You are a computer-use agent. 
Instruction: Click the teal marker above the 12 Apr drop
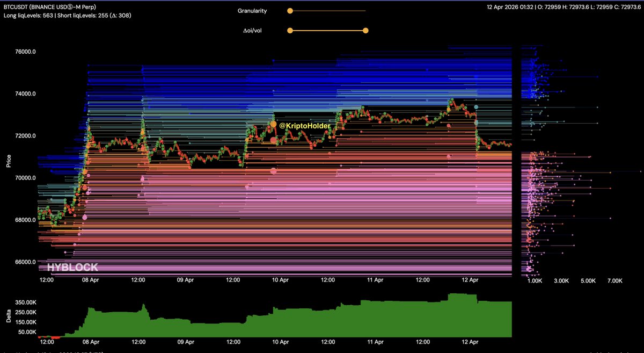476,107
